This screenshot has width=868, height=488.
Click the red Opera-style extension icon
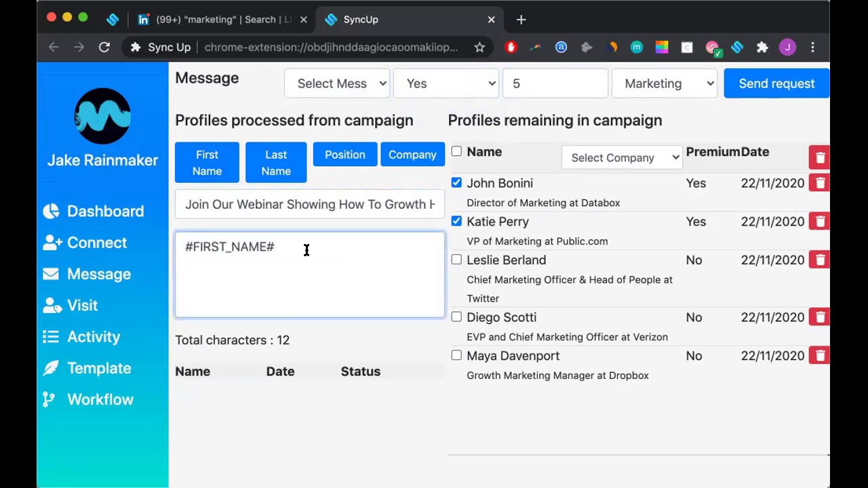pos(511,47)
